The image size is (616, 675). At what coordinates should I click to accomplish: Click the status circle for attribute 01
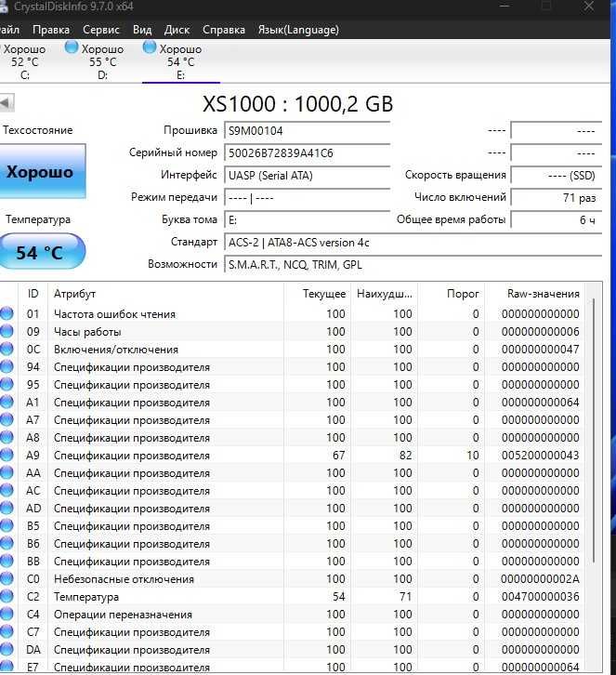[x=7, y=314]
